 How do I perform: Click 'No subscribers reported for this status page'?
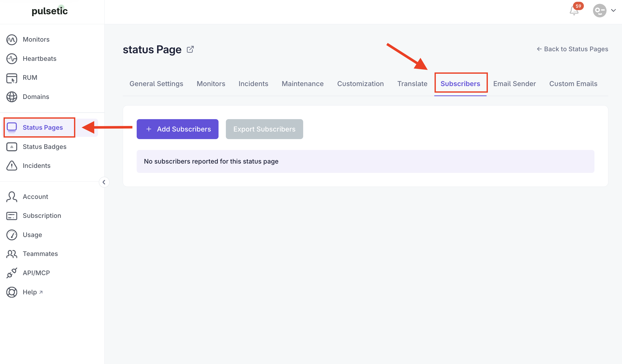(211, 161)
